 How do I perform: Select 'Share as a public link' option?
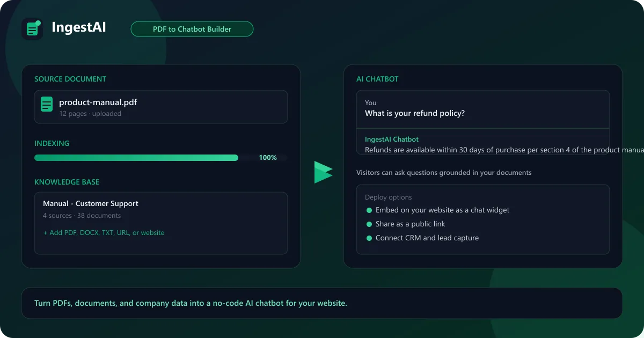tap(411, 224)
